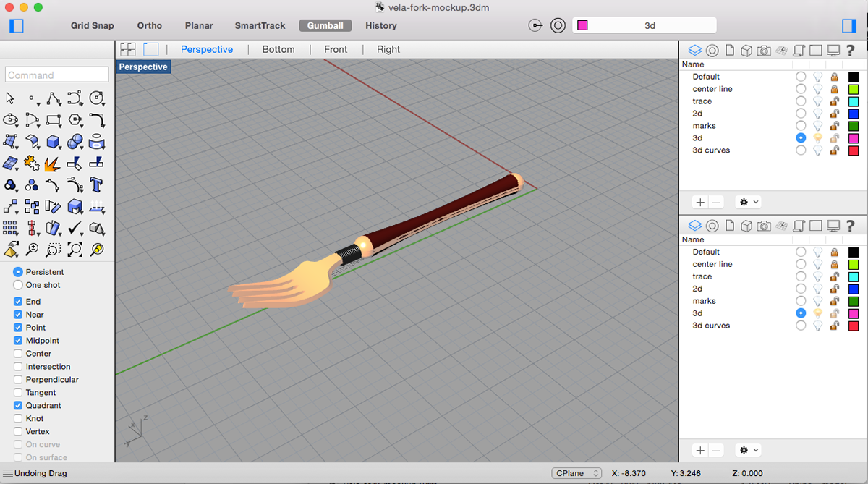Toggle Ortho mode

click(150, 26)
